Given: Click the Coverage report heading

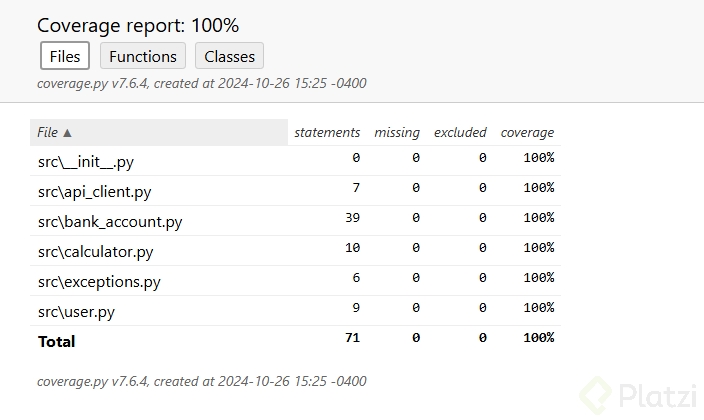Looking at the screenshot, I should pos(138,25).
